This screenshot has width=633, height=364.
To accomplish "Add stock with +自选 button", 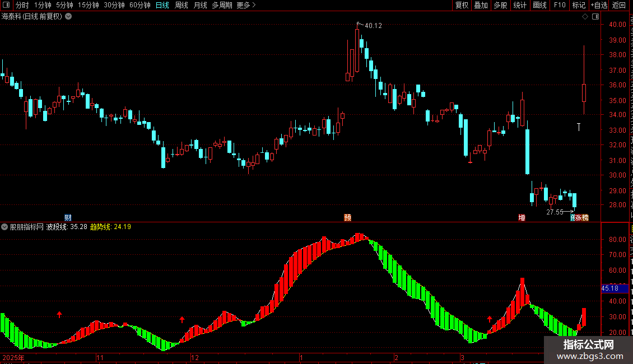I will 599,5.
